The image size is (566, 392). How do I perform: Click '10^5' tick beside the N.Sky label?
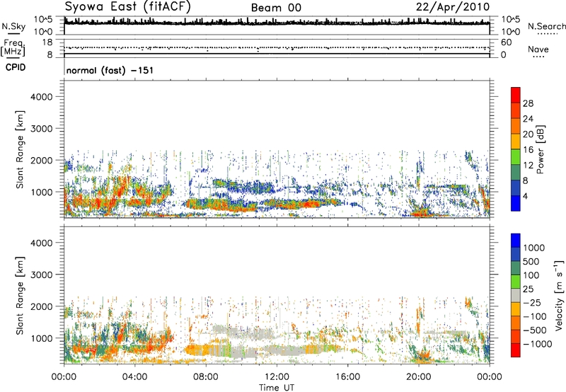(x=43, y=19)
